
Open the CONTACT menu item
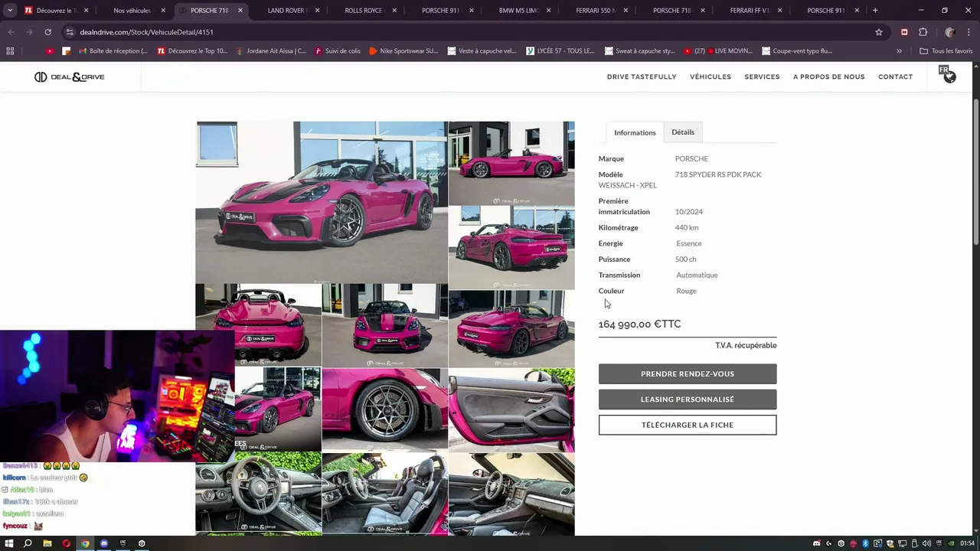(895, 77)
